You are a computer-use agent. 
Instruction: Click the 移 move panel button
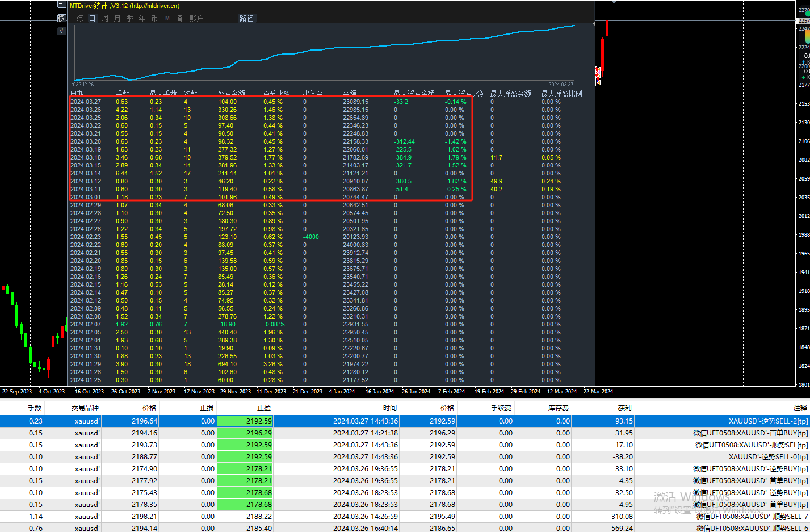(62, 18)
